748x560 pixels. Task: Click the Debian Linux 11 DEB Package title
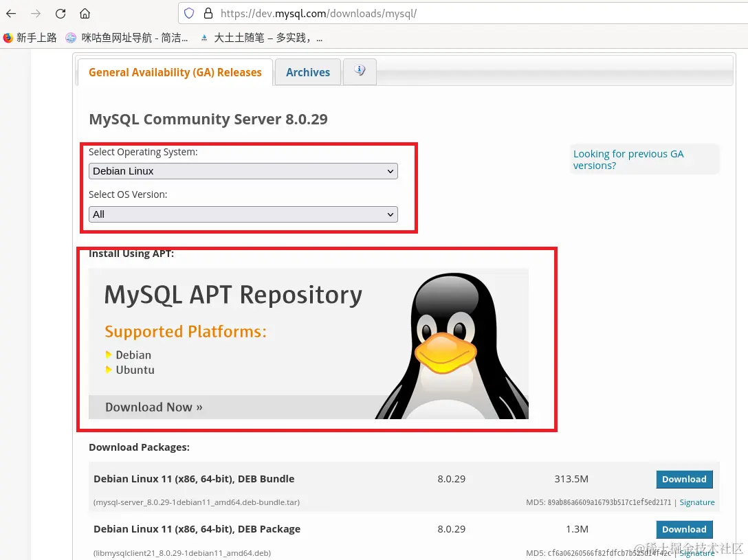click(x=197, y=529)
